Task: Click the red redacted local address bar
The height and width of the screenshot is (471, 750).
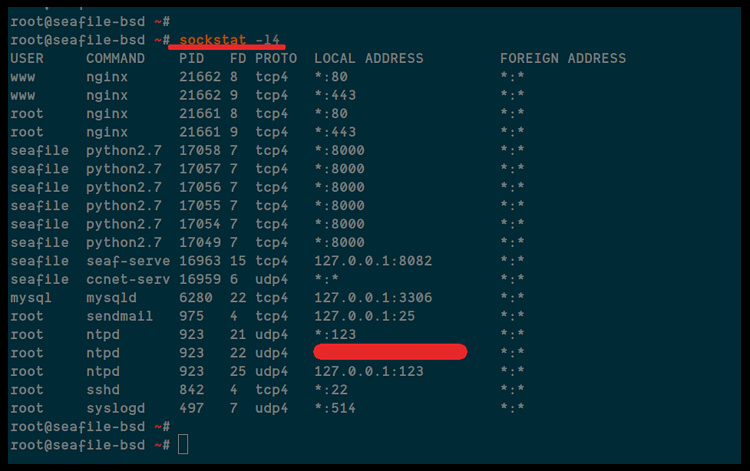Action: pos(390,352)
